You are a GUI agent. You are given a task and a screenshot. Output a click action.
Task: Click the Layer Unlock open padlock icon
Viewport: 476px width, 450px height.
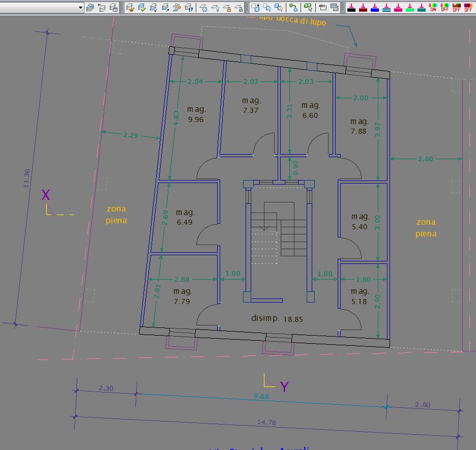(239, 7)
